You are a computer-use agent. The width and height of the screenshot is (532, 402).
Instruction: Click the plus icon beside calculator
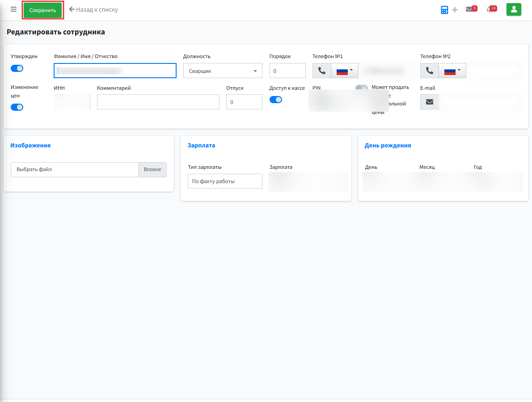point(455,10)
